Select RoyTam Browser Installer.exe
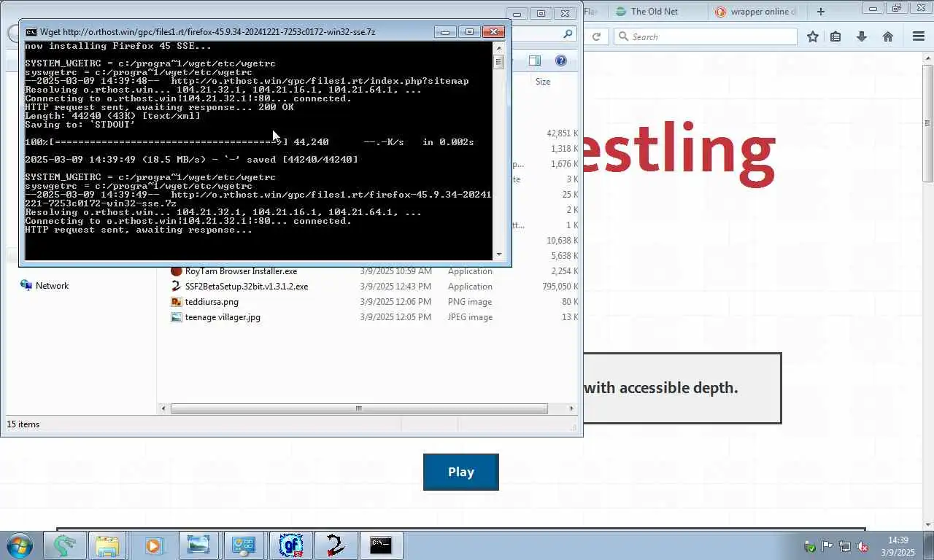The height and width of the screenshot is (560, 934). click(241, 271)
